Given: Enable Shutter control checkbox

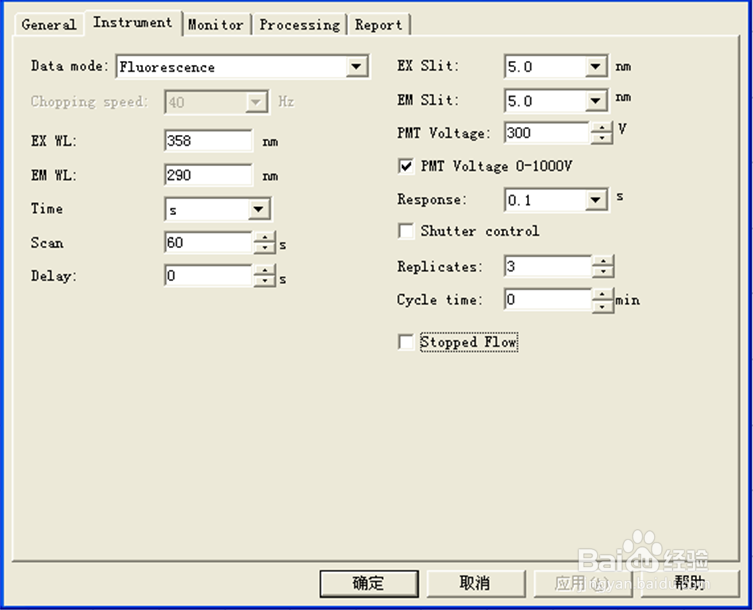Looking at the screenshot, I should point(406,231).
